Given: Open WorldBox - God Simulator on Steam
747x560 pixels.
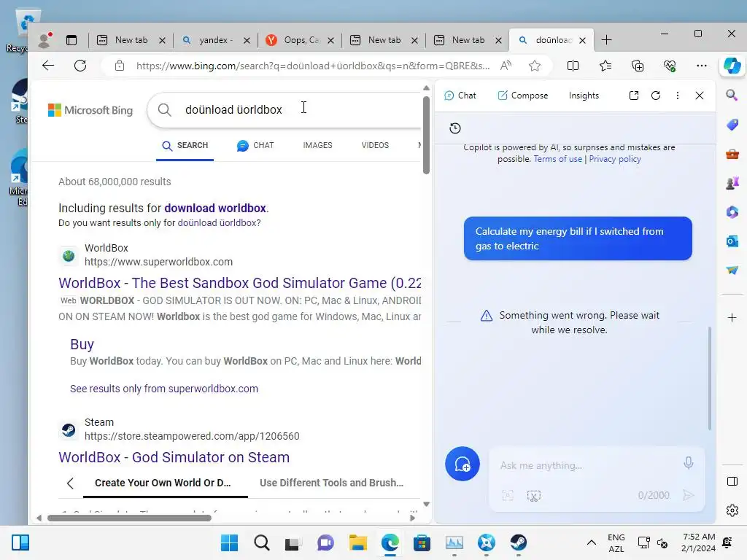Looking at the screenshot, I should tap(174, 457).
